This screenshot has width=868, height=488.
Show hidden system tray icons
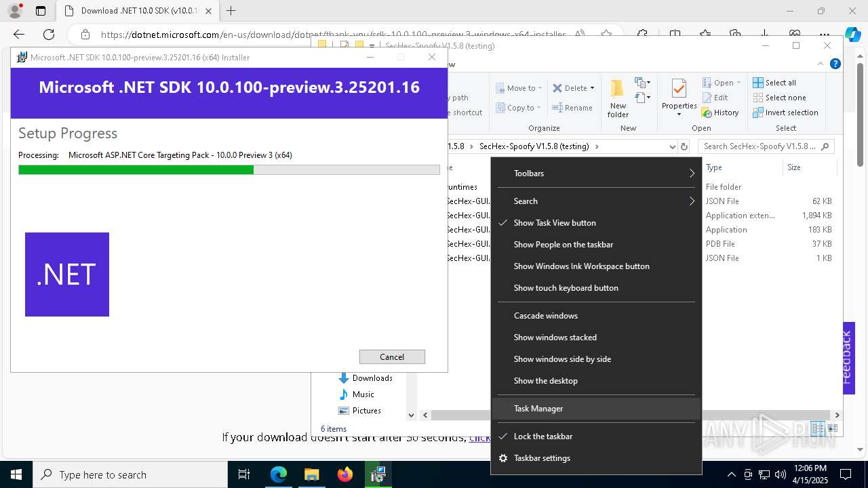click(x=732, y=474)
